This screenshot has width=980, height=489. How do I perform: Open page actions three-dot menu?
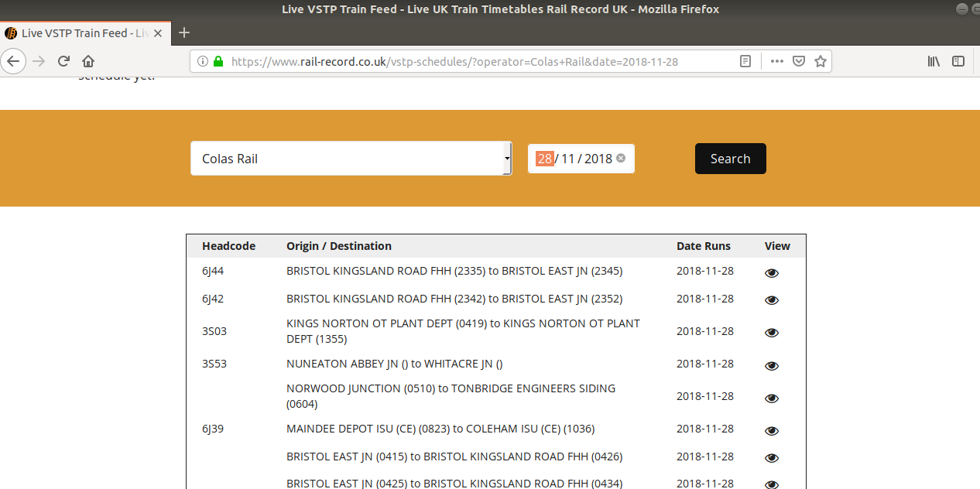coord(776,61)
